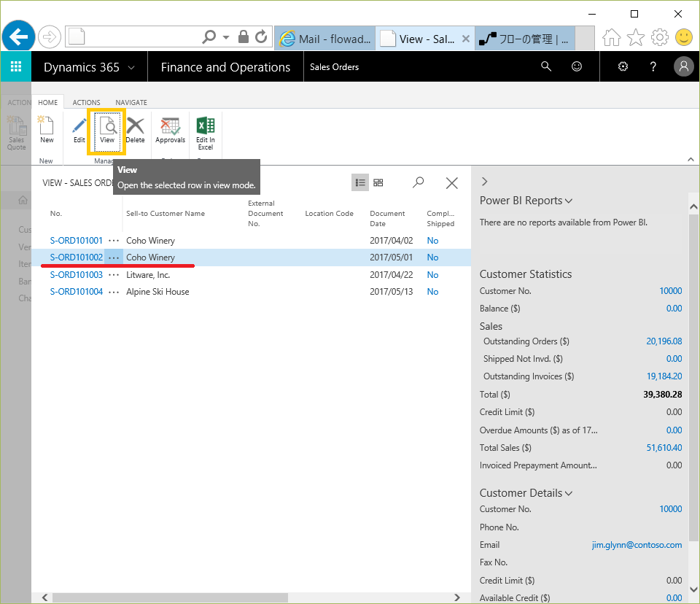Click the Dynamics search magnifier icon
This screenshot has height=604, width=700.
546,66
